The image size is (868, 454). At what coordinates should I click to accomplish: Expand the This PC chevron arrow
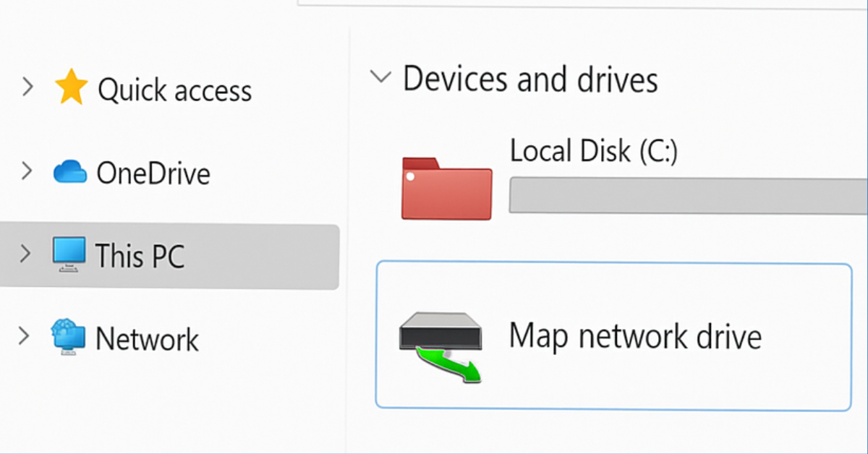pos(27,254)
